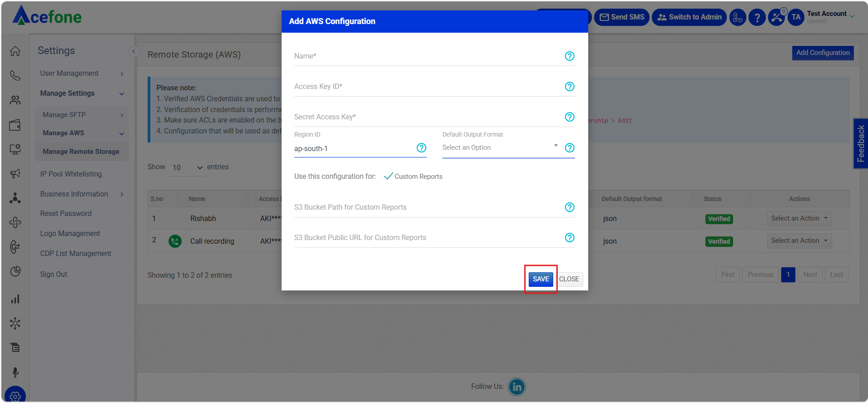Open the pie chart reports sidebar icon

click(x=15, y=271)
